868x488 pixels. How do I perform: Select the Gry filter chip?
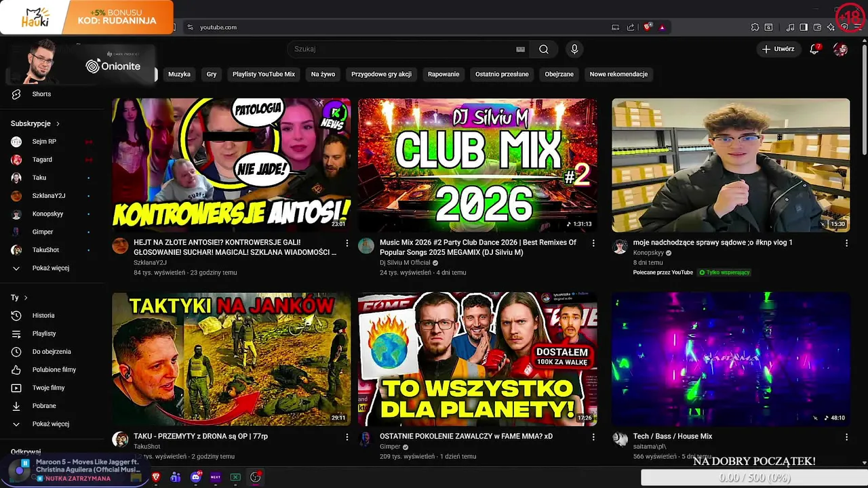[x=212, y=75]
